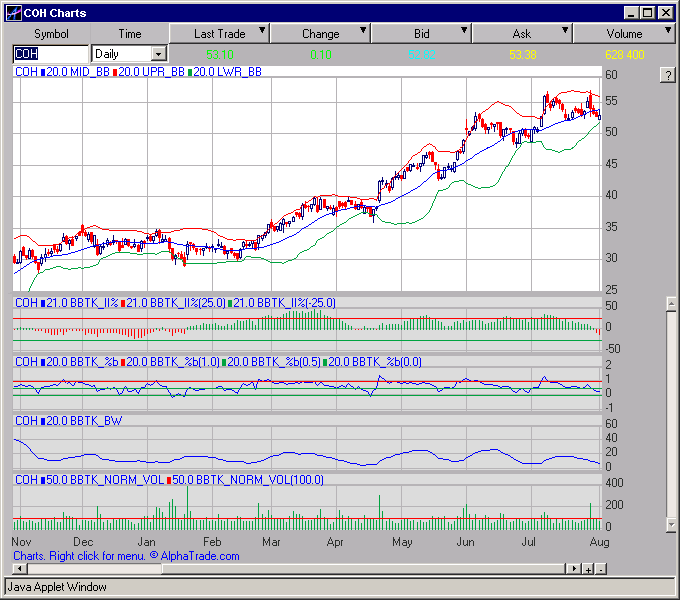680x600 pixels.
Task: Click the vertical indicator panel scrollbar track
Action: pyautogui.click(x=671, y=420)
